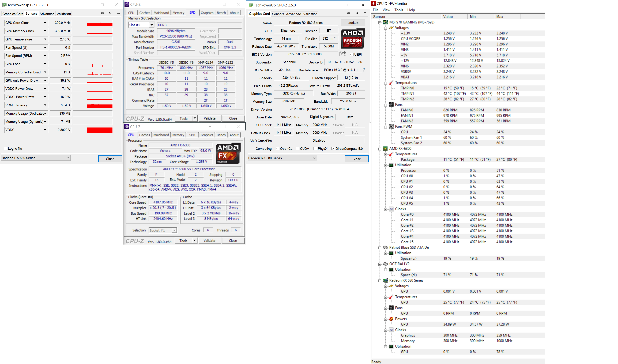Viewport: 618px width, 364px height.
Task: Open the Help menu in HWMonitor
Action: pos(411,10)
